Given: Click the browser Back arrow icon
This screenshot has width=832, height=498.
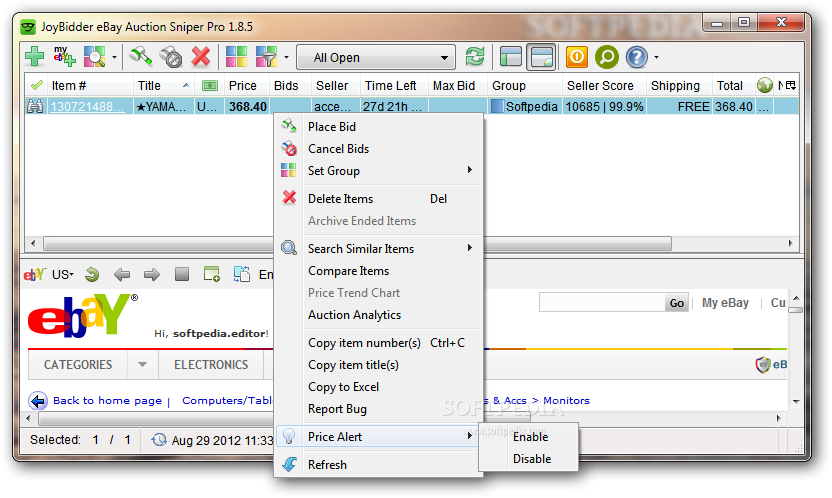Looking at the screenshot, I should (x=122, y=274).
